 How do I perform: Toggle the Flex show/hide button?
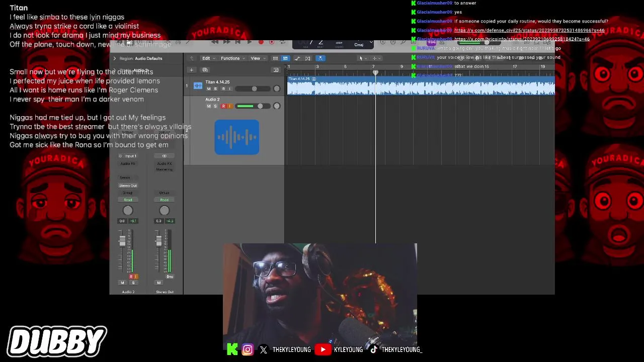(x=308, y=58)
